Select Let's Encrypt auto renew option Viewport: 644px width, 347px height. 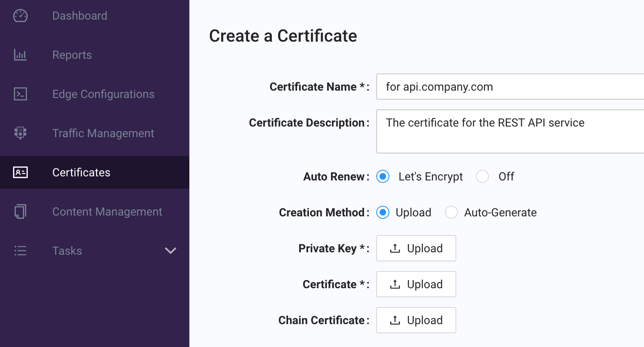383,176
